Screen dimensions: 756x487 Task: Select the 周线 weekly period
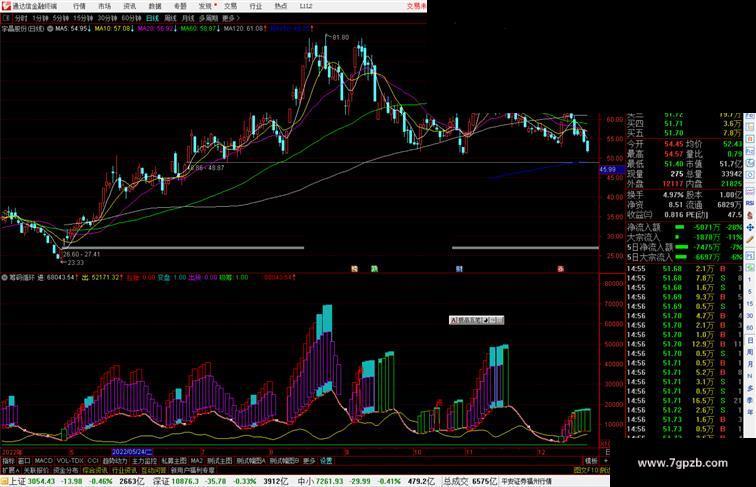170,18
